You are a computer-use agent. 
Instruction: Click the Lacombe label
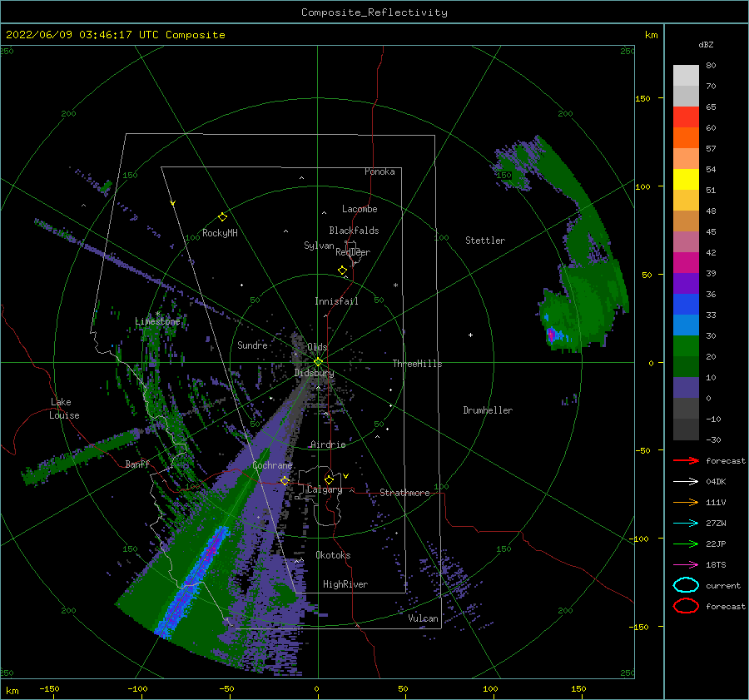360,209
